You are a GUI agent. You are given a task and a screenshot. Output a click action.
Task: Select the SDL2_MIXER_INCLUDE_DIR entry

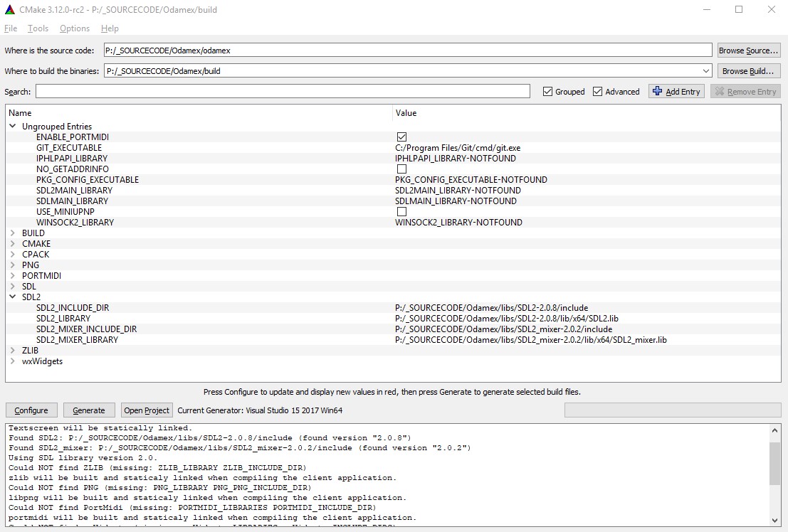coord(86,329)
